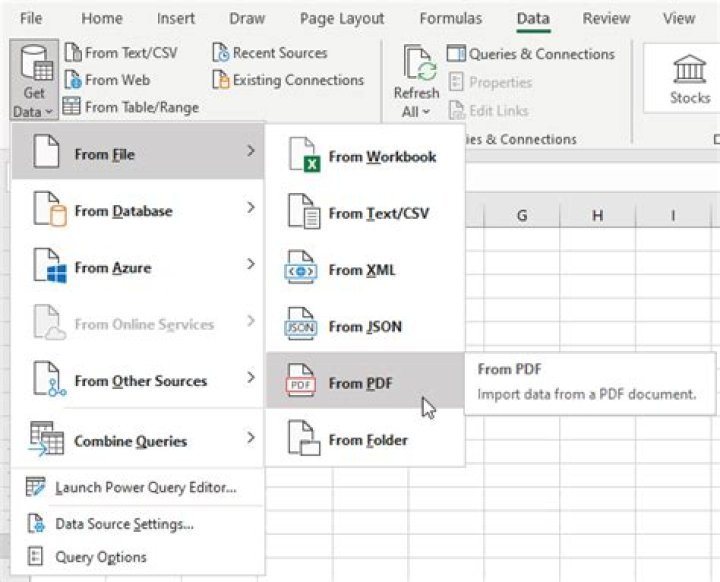This screenshot has width=720, height=582.
Task: Click the From JSON file icon
Action: tap(301, 324)
